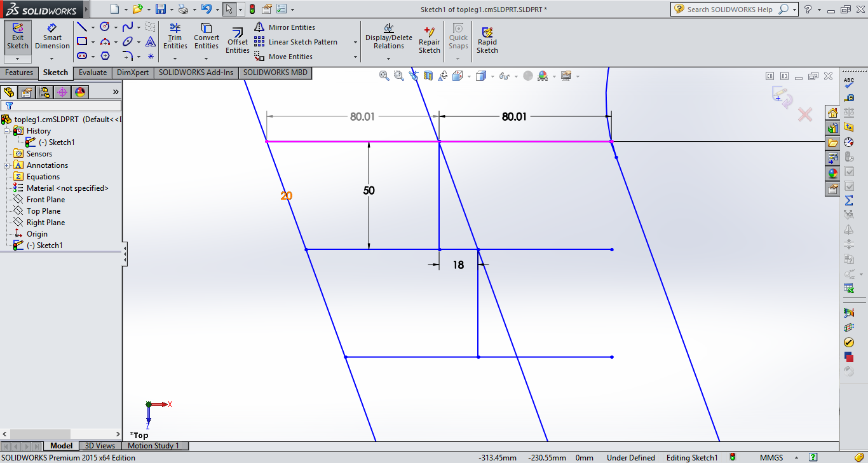This screenshot has height=463, width=868.
Task: Click the FeatureManager filter field
Action: [x=61, y=106]
